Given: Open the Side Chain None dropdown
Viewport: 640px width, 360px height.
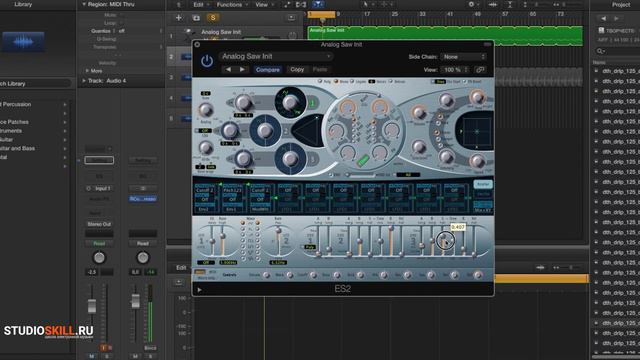Looking at the screenshot, I should pos(463,57).
